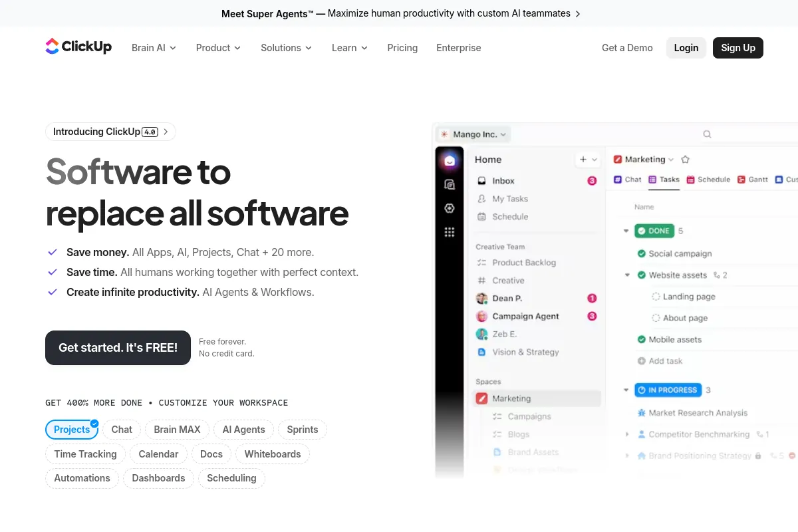Click the Introducing ClickUp 4.0 pill

[110, 132]
